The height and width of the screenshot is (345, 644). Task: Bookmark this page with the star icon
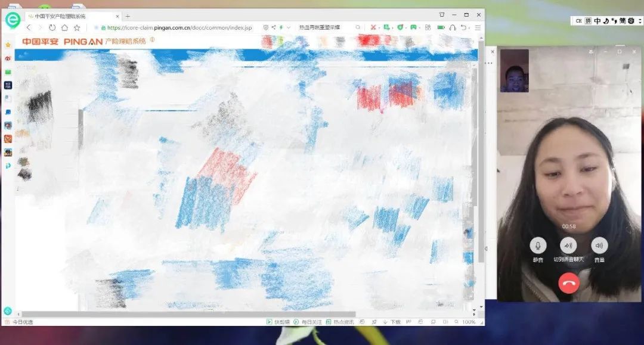(x=77, y=27)
